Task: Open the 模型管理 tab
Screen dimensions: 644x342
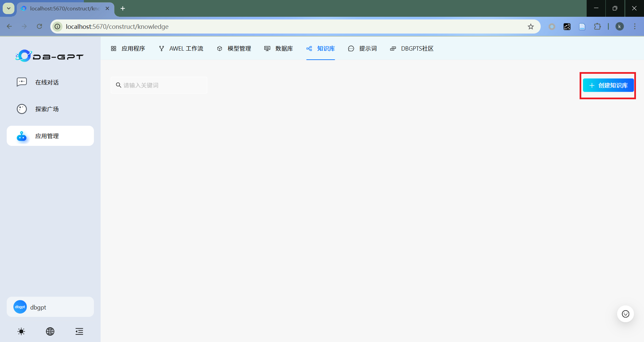Action: pos(234,49)
